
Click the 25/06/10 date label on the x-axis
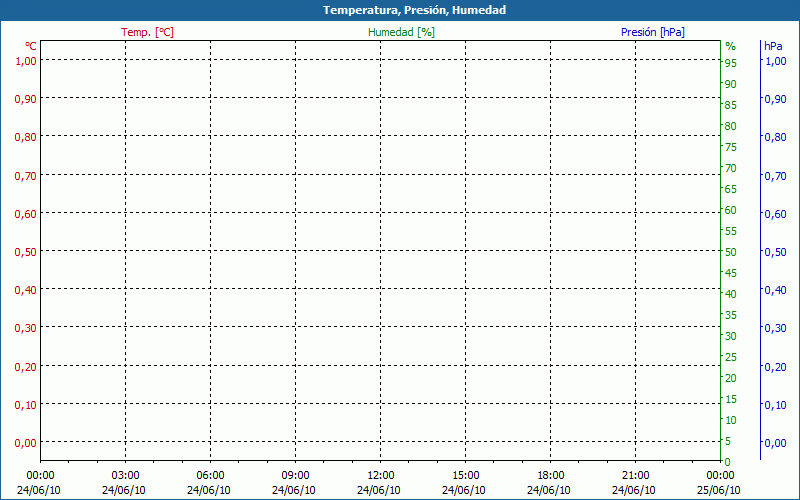(720, 490)
